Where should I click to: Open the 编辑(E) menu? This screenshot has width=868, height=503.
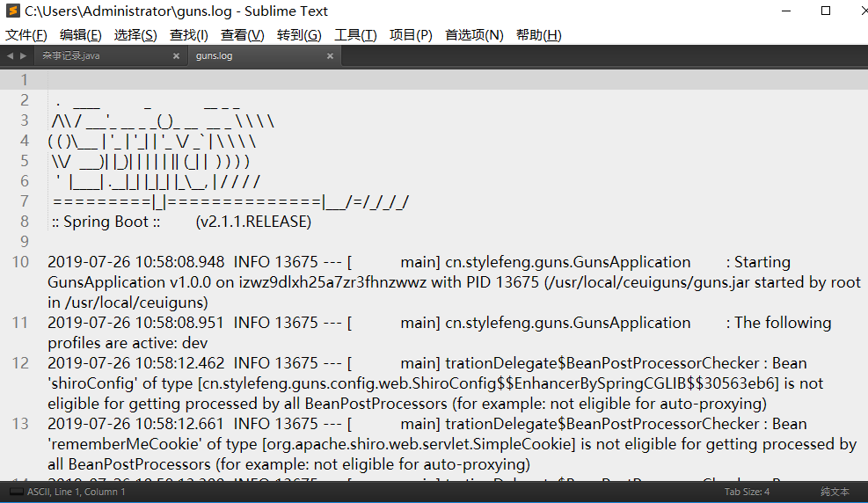tap(80, 35)
